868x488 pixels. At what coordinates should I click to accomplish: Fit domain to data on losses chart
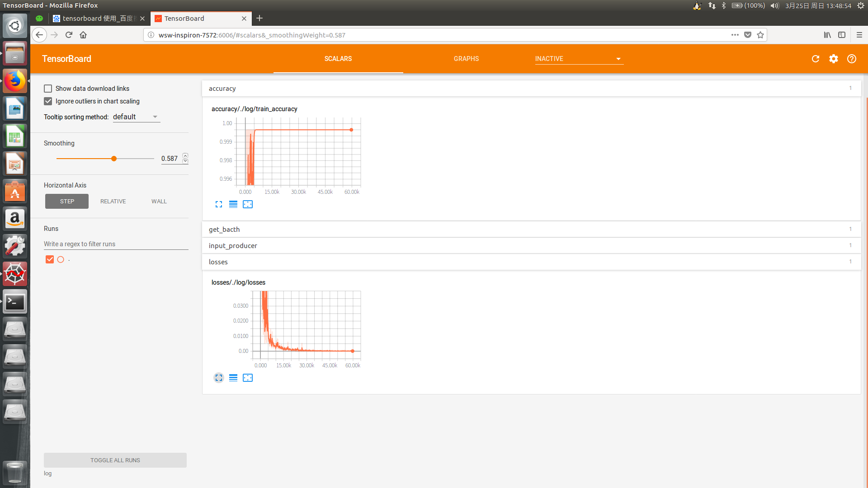coord(248,378)
